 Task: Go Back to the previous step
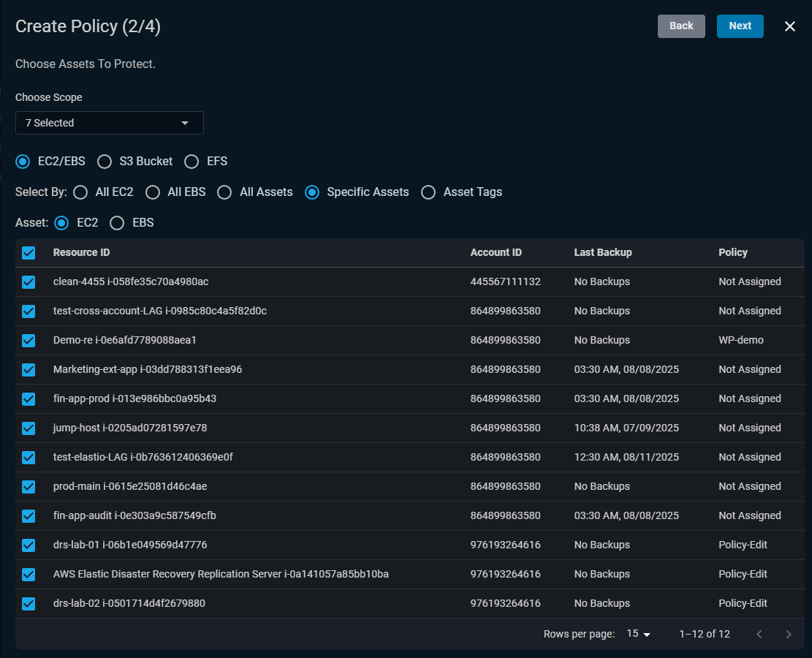click(x=681, y=26)
